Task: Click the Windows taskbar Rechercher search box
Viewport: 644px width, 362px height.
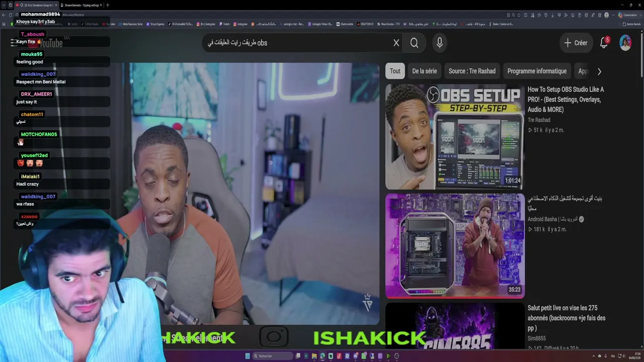Action: pos(273,356)
